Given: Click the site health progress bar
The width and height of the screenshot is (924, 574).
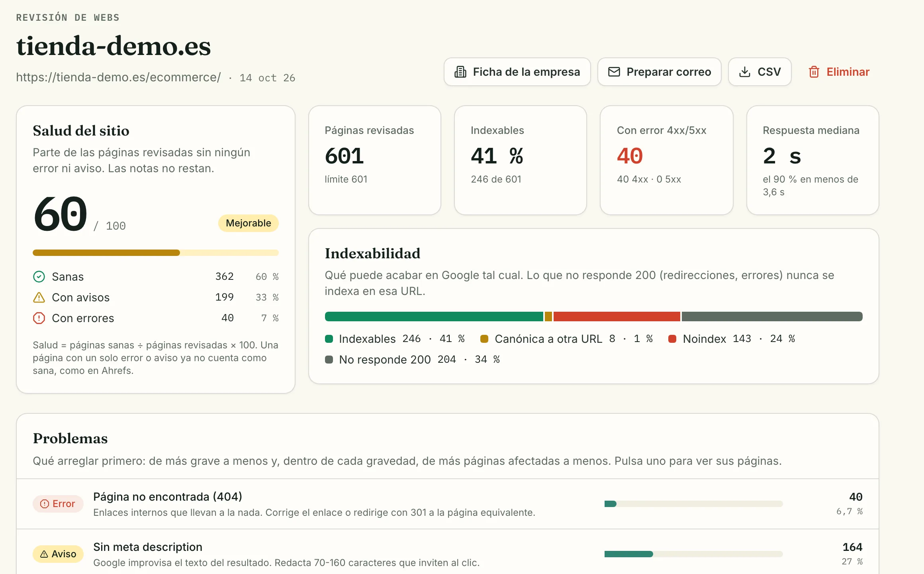Looking at the screenshot, I should click(x=156, y=253).
